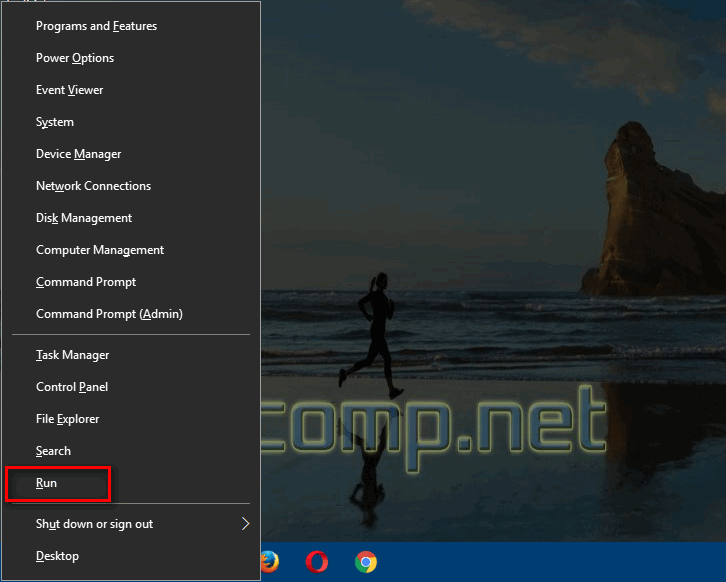Viewport: 726px width, 582px height.
Task: Open Programs and Features
Action: [131, 26]
